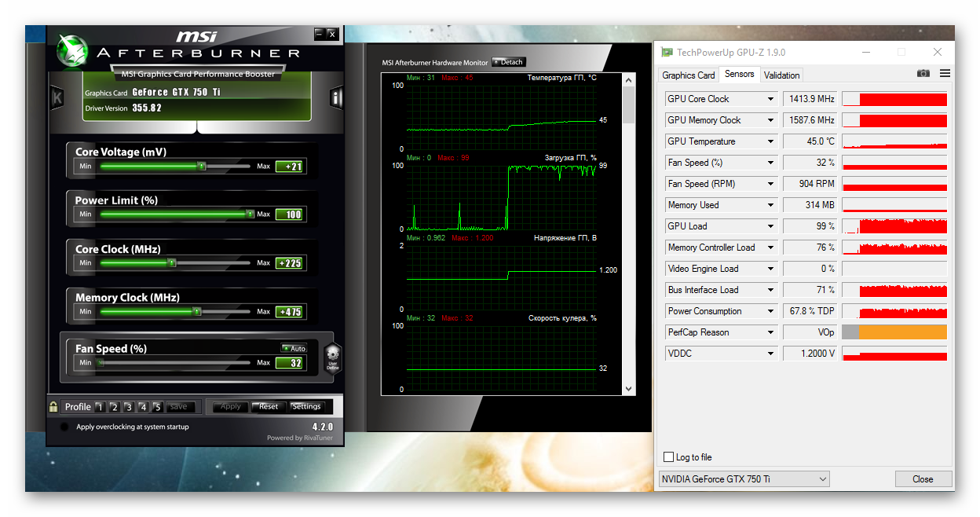Click the Power Consumption value 67.8 % TDP

click(810, 311)
